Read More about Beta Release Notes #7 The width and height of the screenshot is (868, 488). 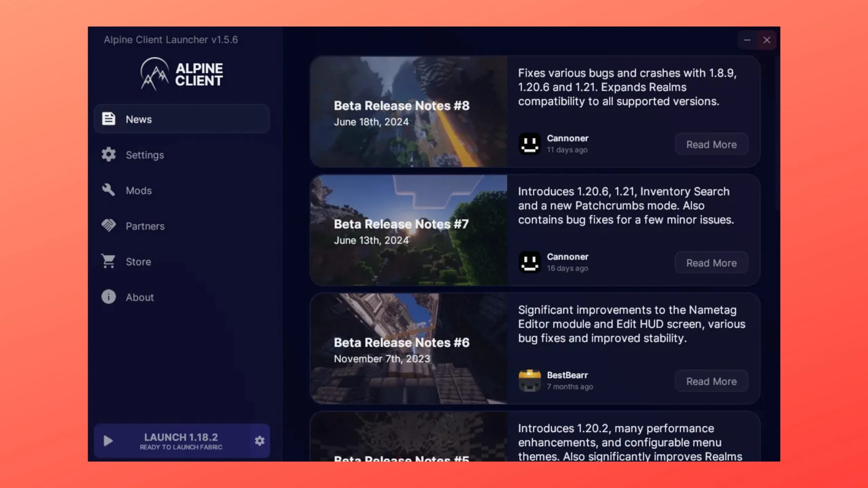click(x=711, y=263)
